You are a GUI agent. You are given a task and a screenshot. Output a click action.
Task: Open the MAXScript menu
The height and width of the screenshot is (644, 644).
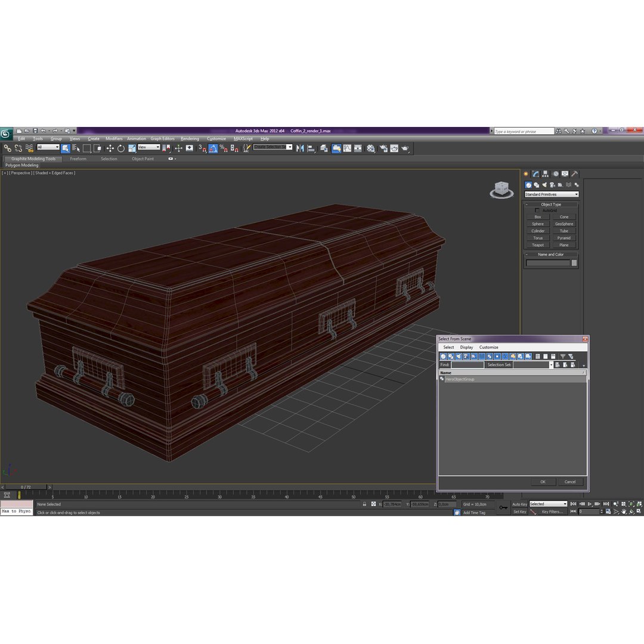point(243,139)
